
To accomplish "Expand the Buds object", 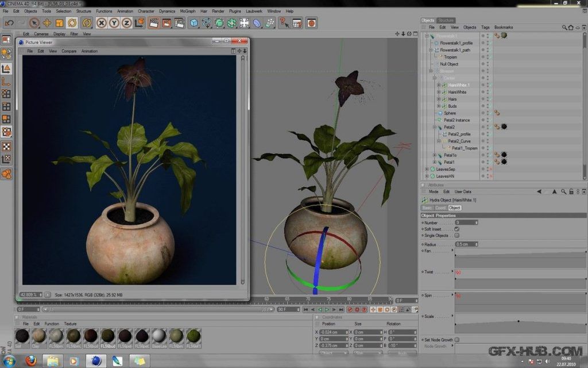I will (x=438, y=106).
